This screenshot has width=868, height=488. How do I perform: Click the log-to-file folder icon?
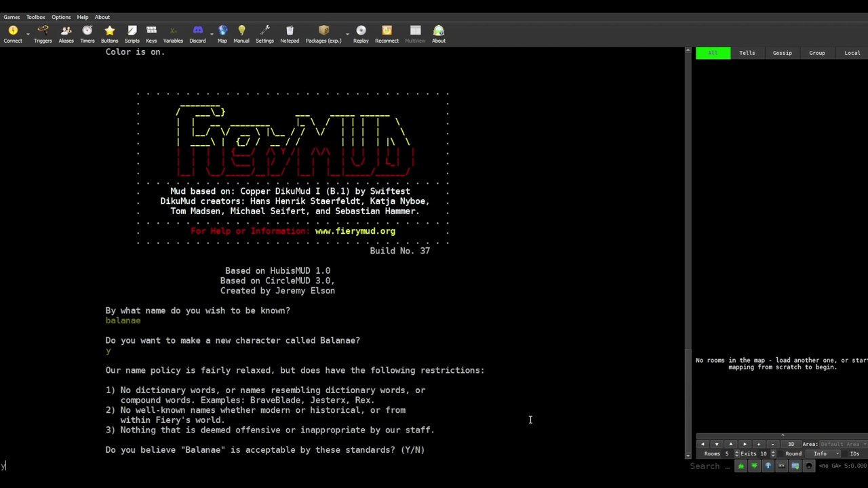[x=795, y=466]
